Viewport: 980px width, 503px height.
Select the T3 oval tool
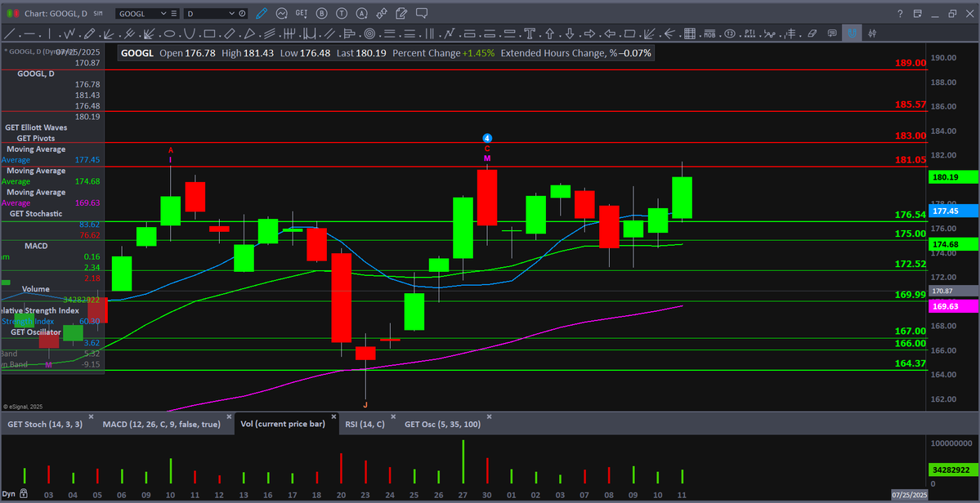tap(730, 33)
